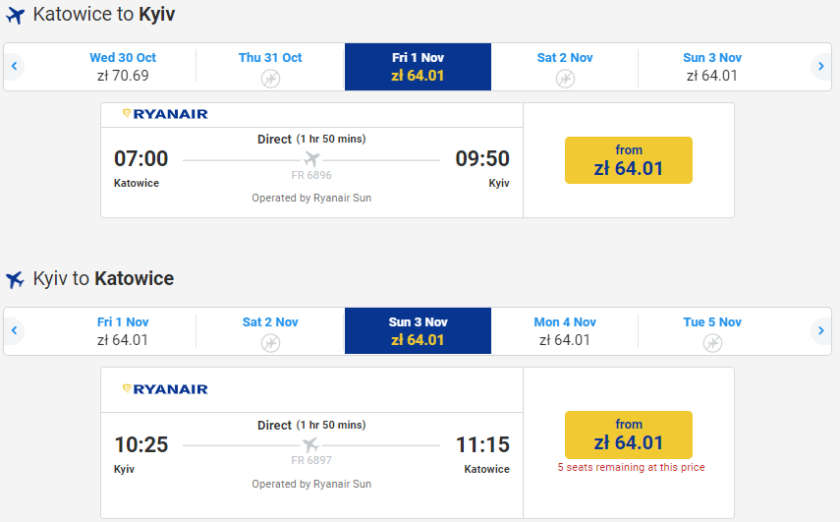Click the no-flight icon under Tue 5 Nov
Viewport: 840px width, 522px height.
coord(712,343)
